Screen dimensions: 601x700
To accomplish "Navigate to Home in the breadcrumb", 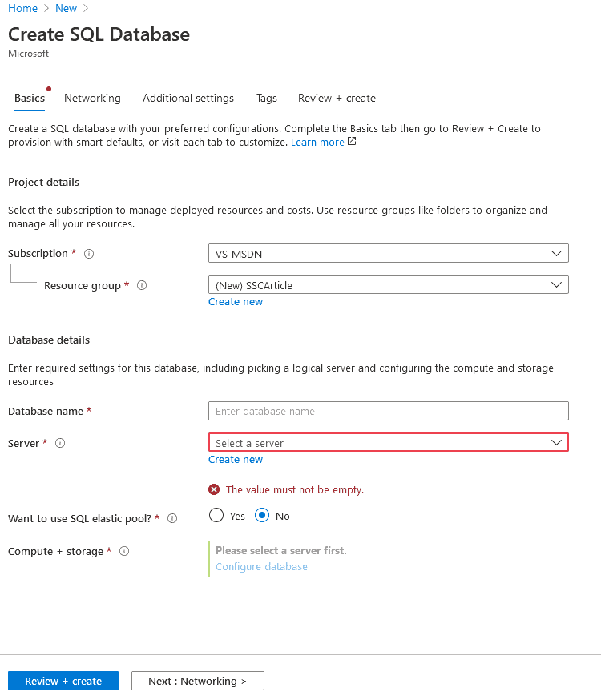I will tap(23, 8).
